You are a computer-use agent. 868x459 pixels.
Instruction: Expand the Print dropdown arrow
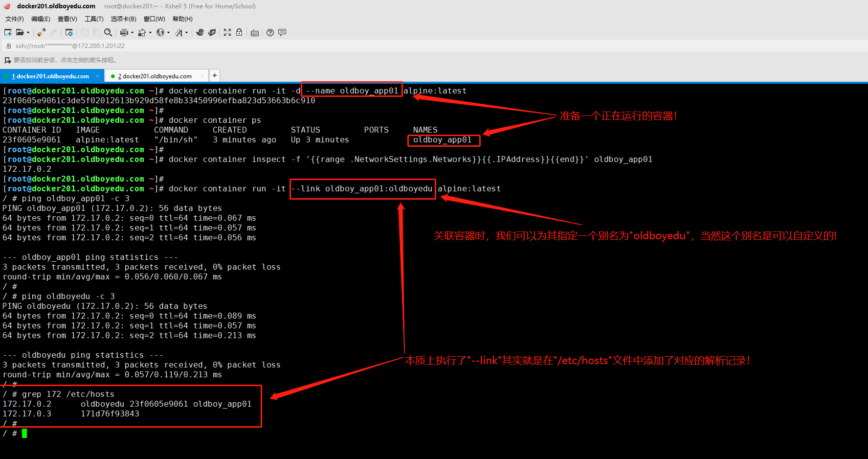point(132,33)
